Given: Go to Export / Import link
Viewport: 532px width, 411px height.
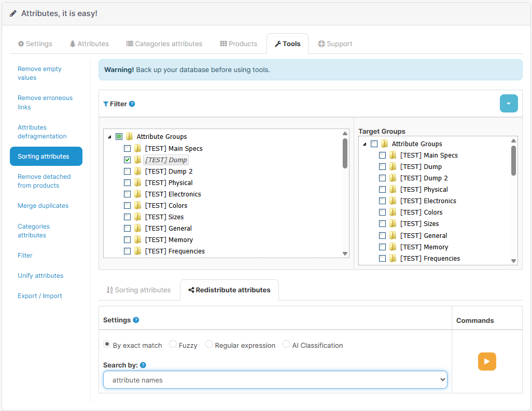Looking at the screenshot, I should pos(40,296).
